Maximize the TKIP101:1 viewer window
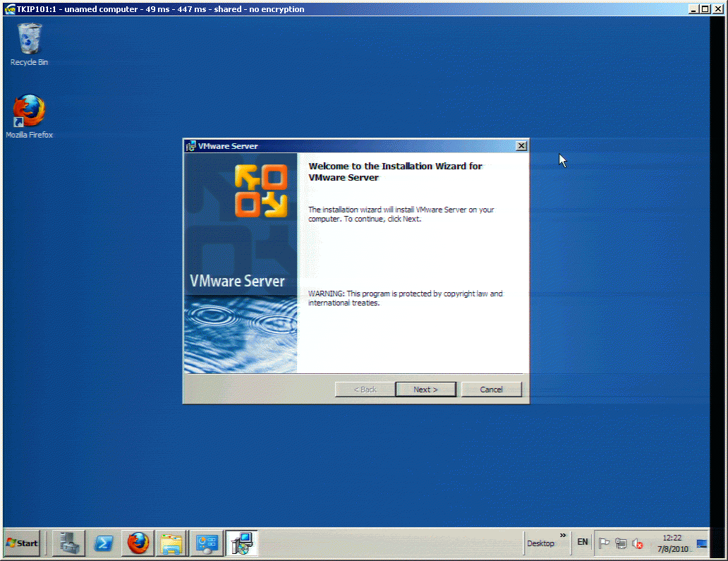Screen dimensions: 728x561 tap(705, 9)
